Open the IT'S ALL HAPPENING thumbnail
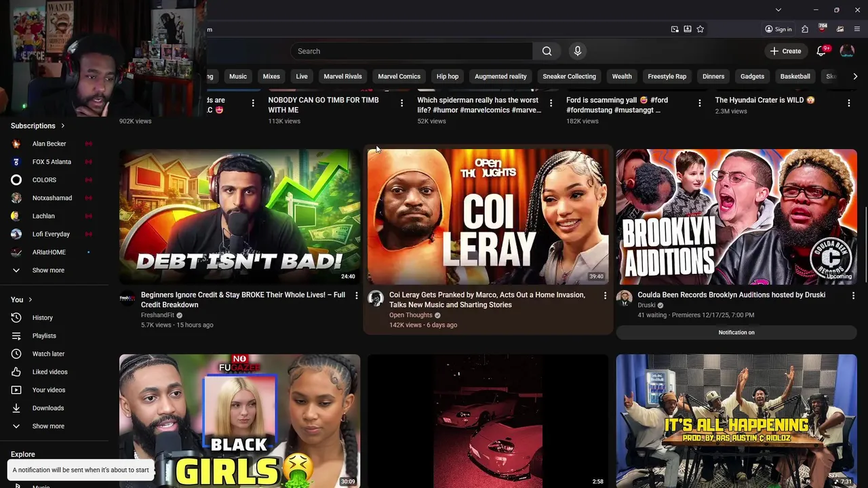 tap(736, 421)
